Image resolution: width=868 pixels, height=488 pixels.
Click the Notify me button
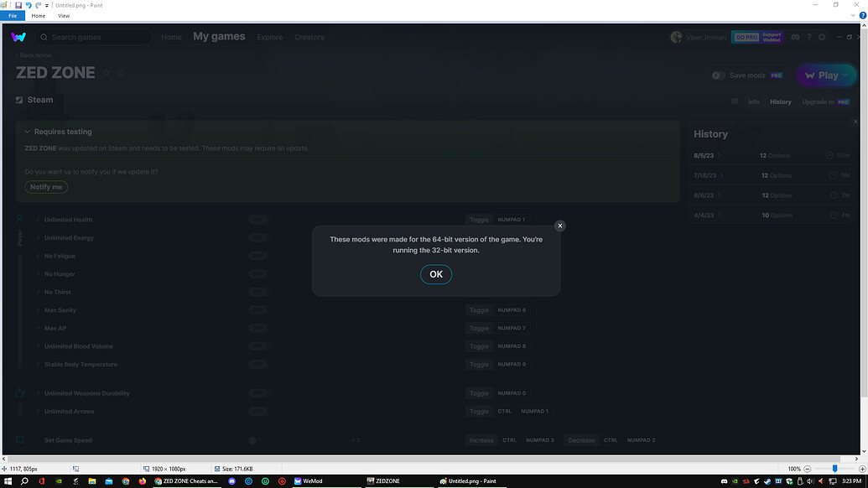pyautogui.click(x=46, y=187)
